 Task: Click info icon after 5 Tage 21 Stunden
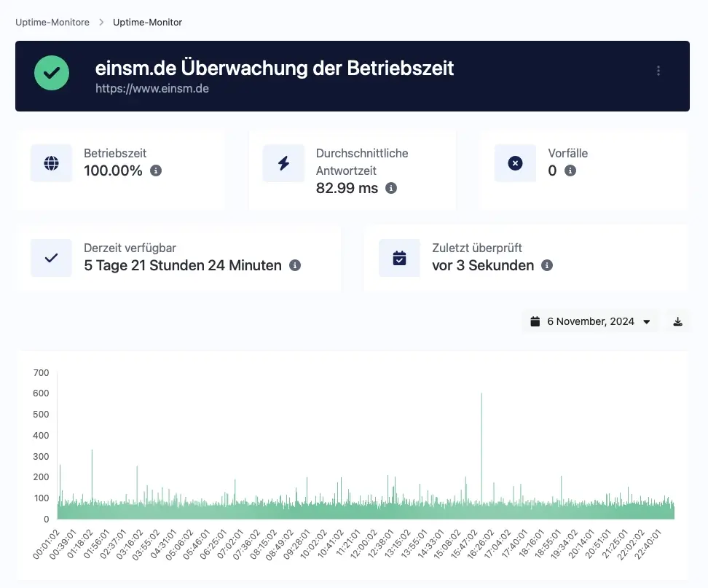(x=295, y=265)
